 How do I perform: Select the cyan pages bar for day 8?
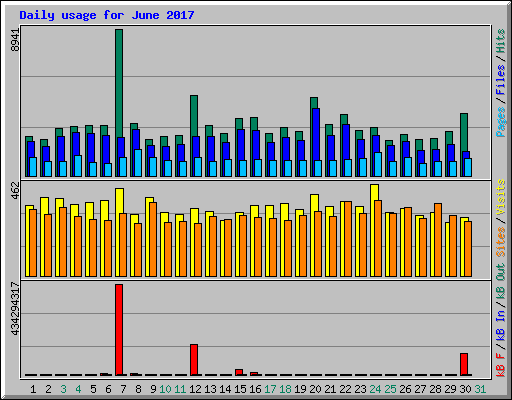pyautogui.click(x=138, y=163)
